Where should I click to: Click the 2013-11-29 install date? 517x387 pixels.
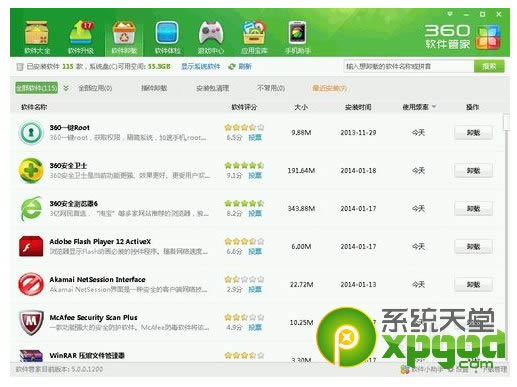point(358,133)
